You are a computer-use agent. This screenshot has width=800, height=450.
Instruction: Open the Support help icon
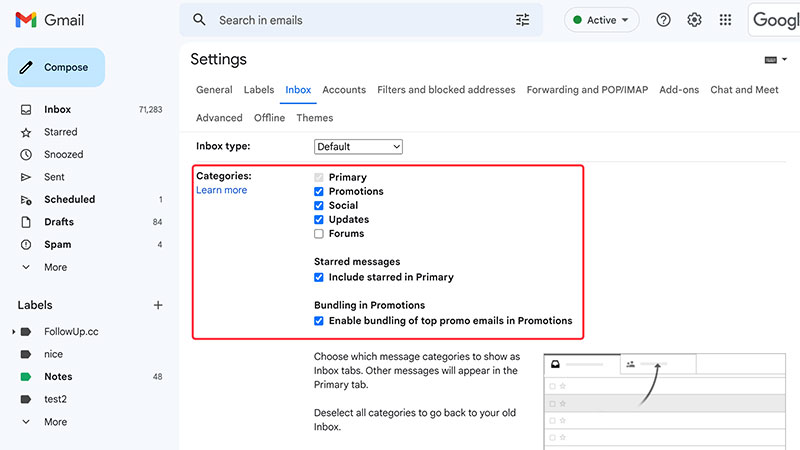663,20
